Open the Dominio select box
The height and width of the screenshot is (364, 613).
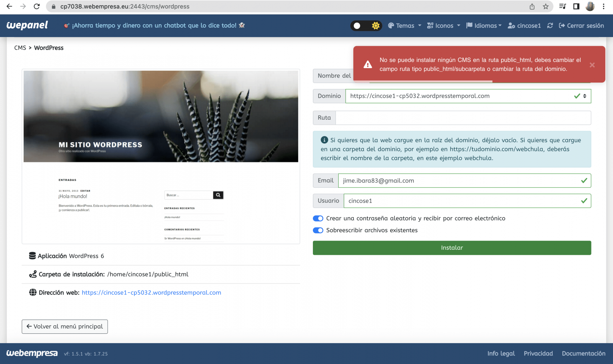coord(468,96)
